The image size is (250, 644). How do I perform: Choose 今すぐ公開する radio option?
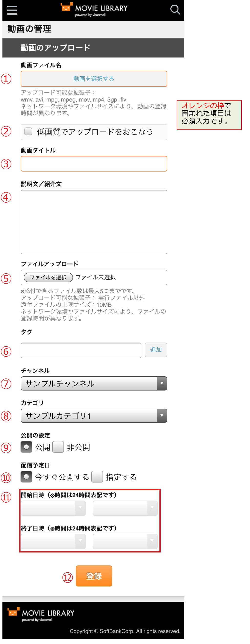(26, 476)
